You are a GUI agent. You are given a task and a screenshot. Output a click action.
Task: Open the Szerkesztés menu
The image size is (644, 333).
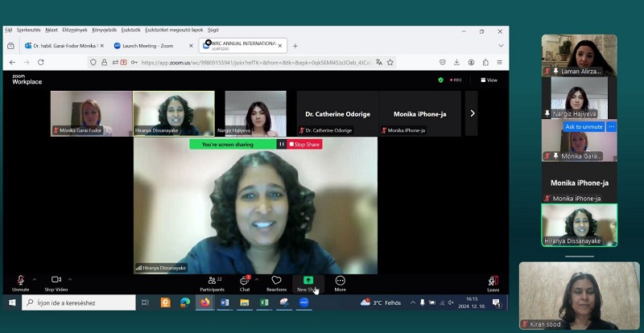pos(29,30)
